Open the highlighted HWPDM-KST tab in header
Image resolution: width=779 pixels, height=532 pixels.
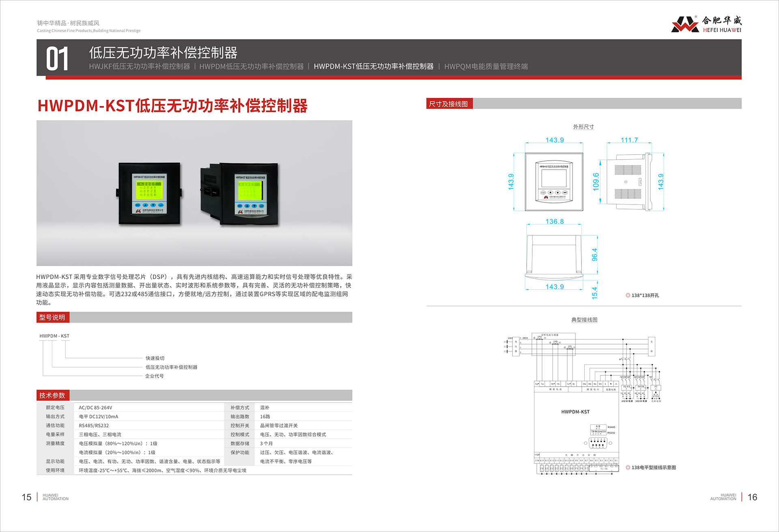tap(373, 67)
